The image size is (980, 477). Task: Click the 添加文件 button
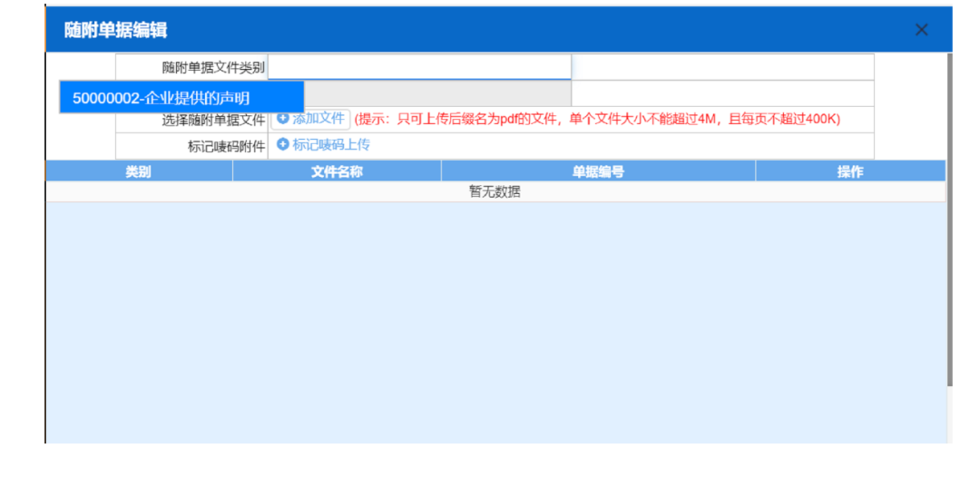[x=310, y=119]
